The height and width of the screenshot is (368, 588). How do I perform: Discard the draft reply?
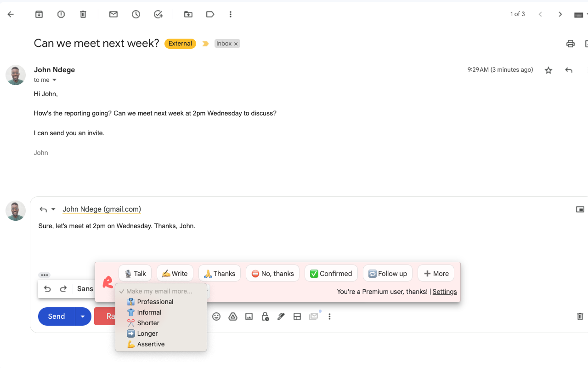click(580, 316)
